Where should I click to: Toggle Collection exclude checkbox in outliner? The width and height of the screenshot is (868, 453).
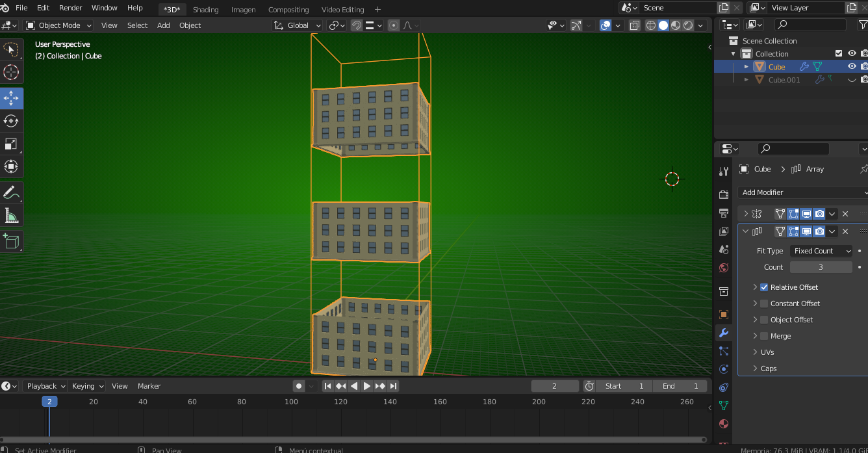click(x=839, y=53)
